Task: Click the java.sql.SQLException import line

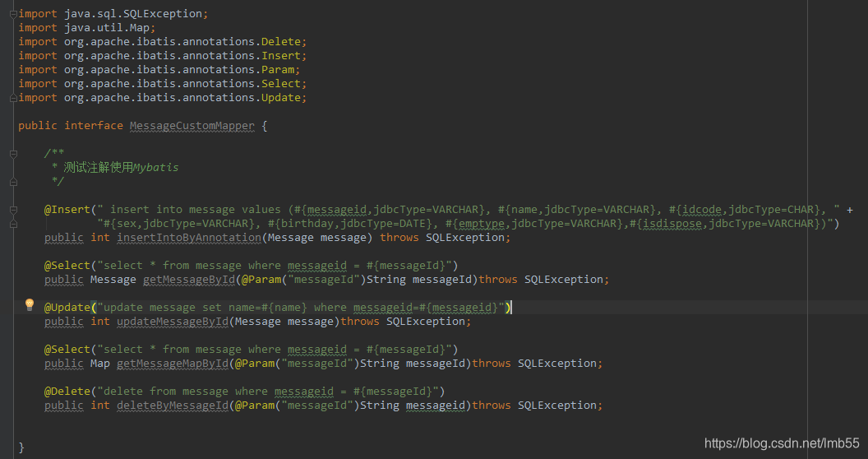Action: click(x=113, y=14)
